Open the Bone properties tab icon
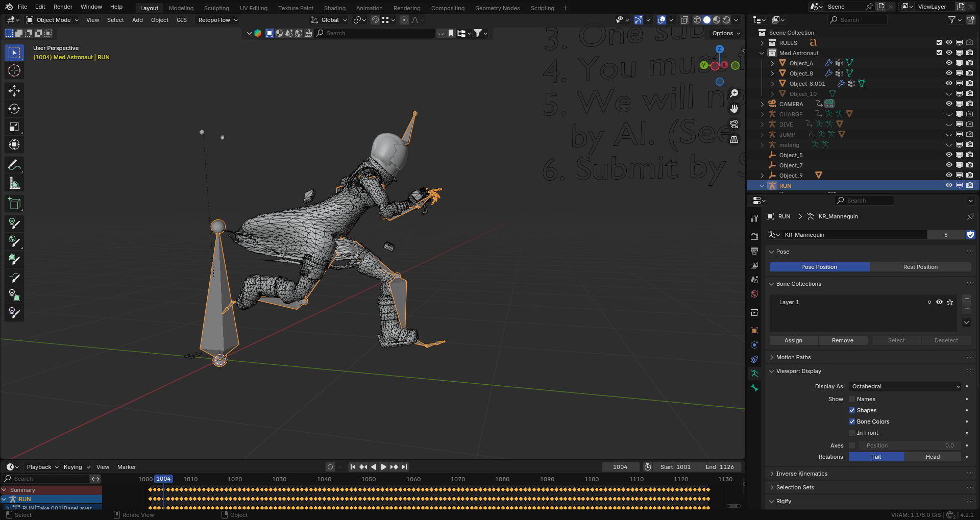980x520 pixels. pos(754,388)
